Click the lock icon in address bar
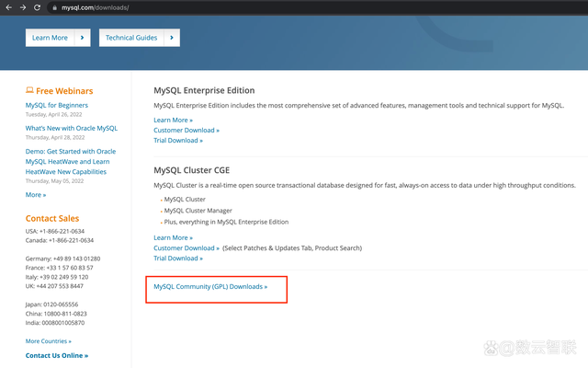 [56, 7]
